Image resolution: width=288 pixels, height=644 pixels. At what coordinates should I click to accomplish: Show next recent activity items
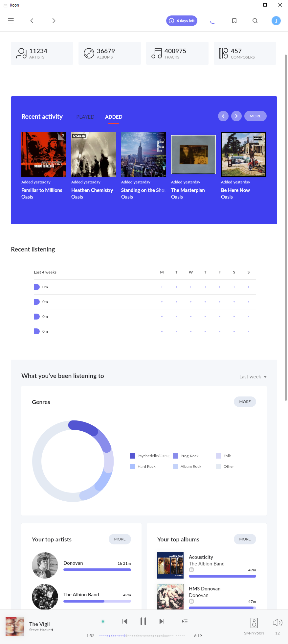236,116
